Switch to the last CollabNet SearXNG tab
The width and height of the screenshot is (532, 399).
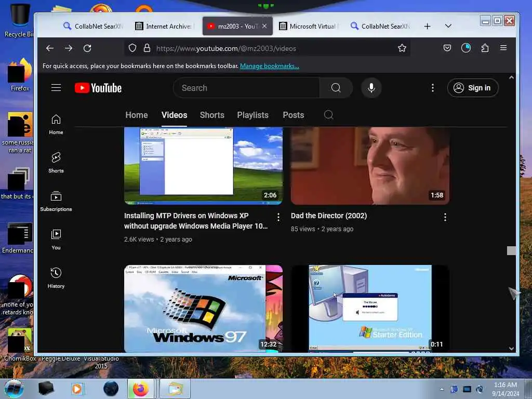pos(380,26)
